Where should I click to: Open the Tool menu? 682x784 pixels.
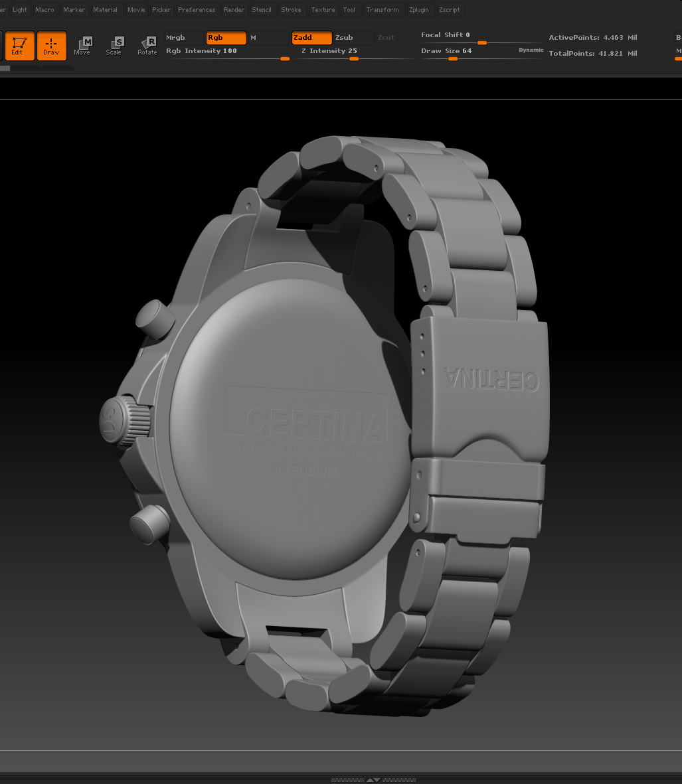coord(349,9)
